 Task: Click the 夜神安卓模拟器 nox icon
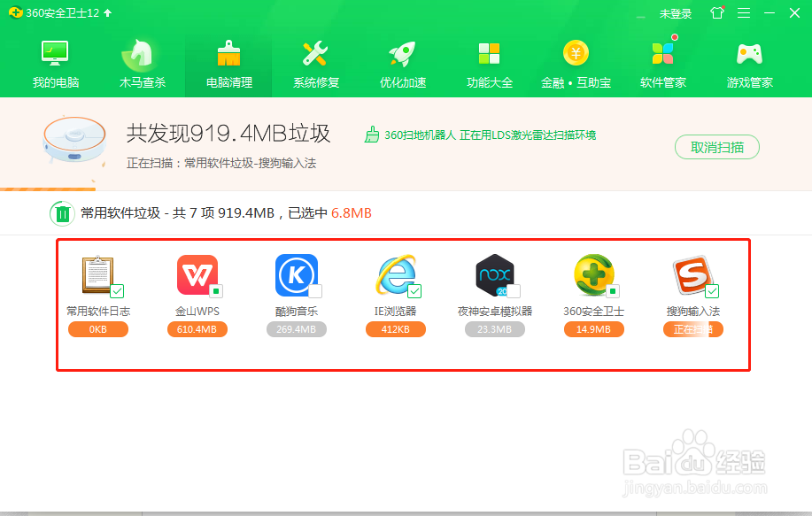click(x=495, y=275)
